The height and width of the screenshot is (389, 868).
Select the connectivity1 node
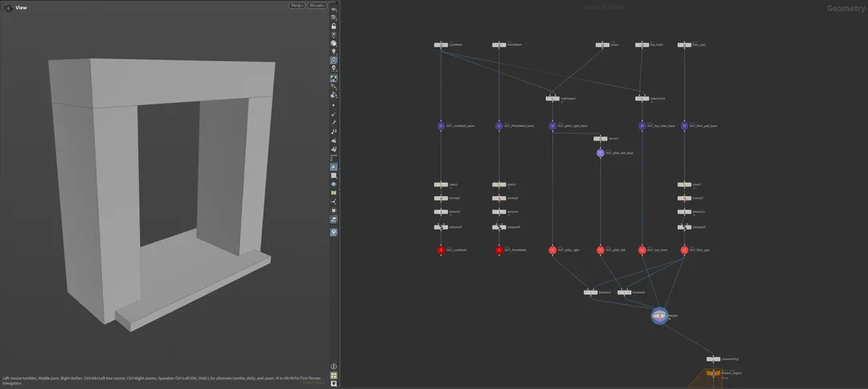click(714, 359)
